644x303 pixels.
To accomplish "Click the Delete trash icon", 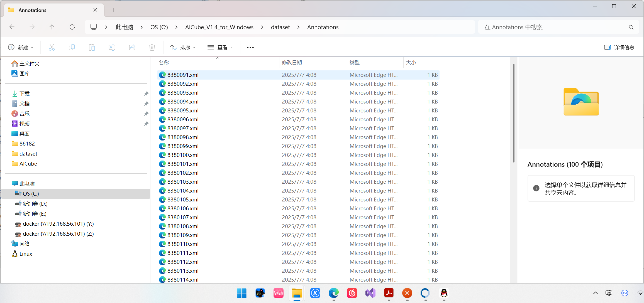I will (152, 47).
